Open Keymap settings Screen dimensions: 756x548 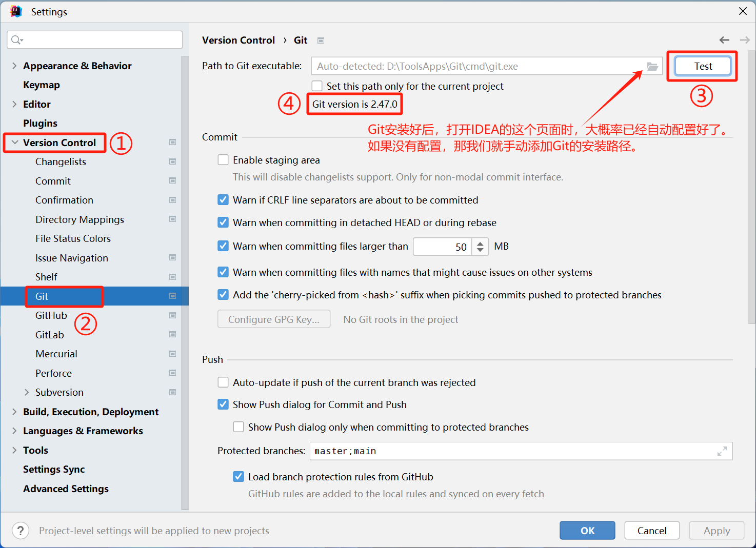point(42,85)
